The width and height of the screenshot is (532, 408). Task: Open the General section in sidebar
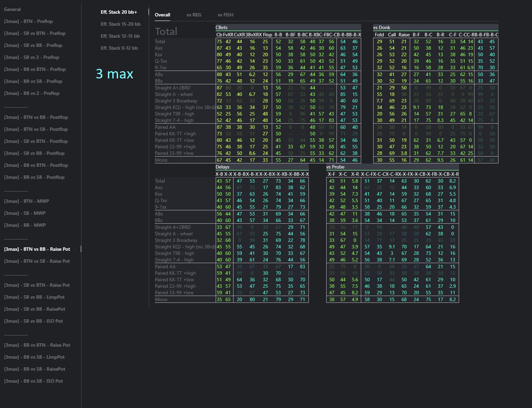[x=12, y=9]
